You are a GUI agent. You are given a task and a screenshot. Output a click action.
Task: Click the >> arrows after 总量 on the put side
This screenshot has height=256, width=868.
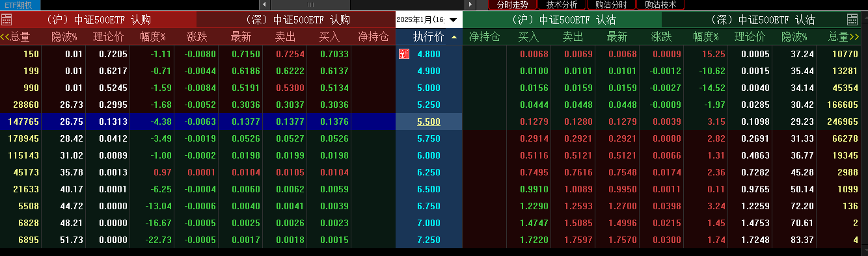click(854, 37)
